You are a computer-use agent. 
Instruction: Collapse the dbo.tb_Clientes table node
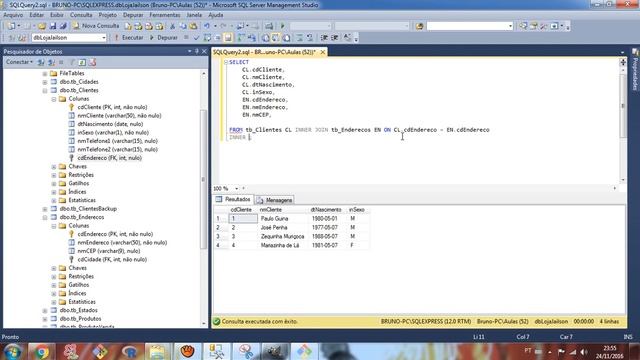click(x=45, y=91)
